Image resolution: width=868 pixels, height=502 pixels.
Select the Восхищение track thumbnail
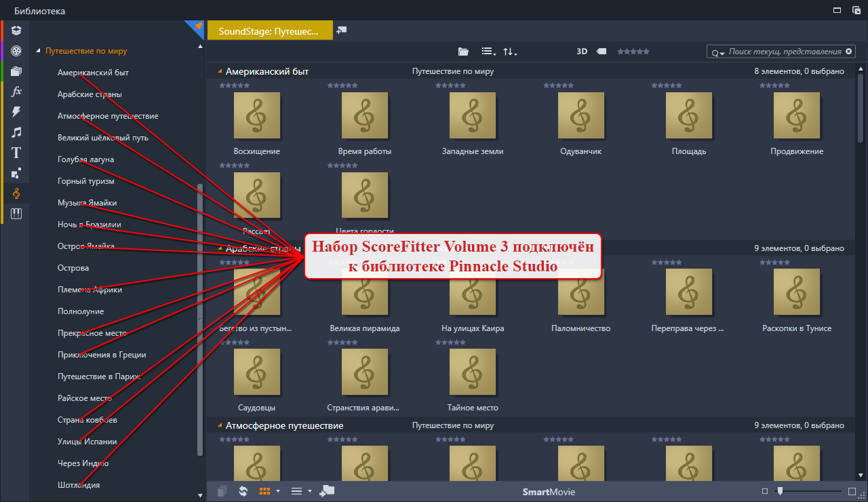tap(256, 115)
